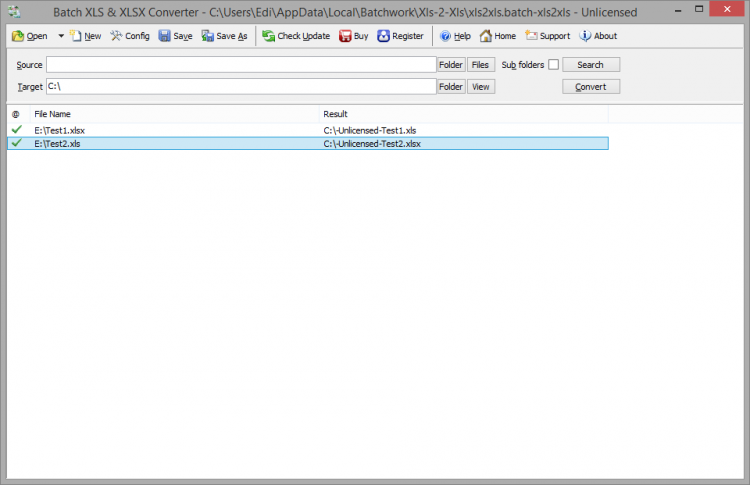The height and width of the screenshot is (485, 750).
Task: Close the Batch XLS & XLSX Converter window
Action: (727, 9)
